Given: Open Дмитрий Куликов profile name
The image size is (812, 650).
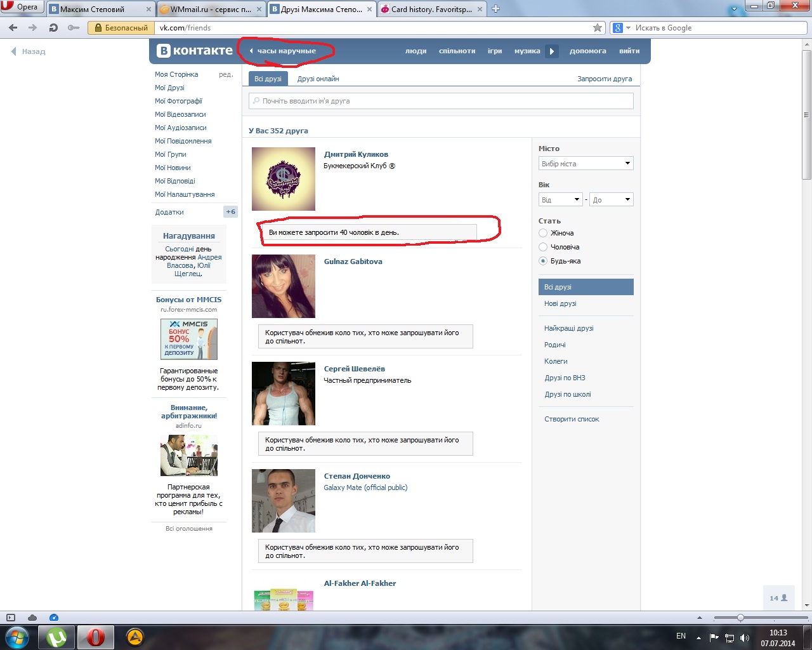Looking at the screenshot, I should pos(356,154).
